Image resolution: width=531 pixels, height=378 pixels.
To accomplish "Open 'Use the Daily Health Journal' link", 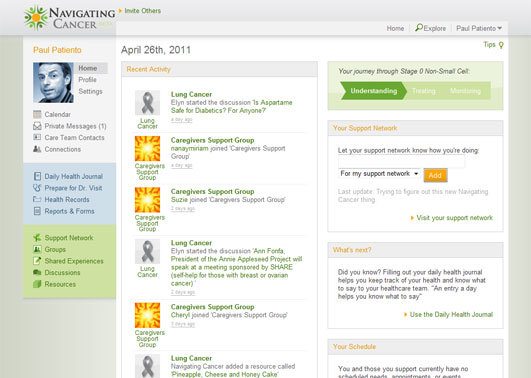I will tap(451, 315).
